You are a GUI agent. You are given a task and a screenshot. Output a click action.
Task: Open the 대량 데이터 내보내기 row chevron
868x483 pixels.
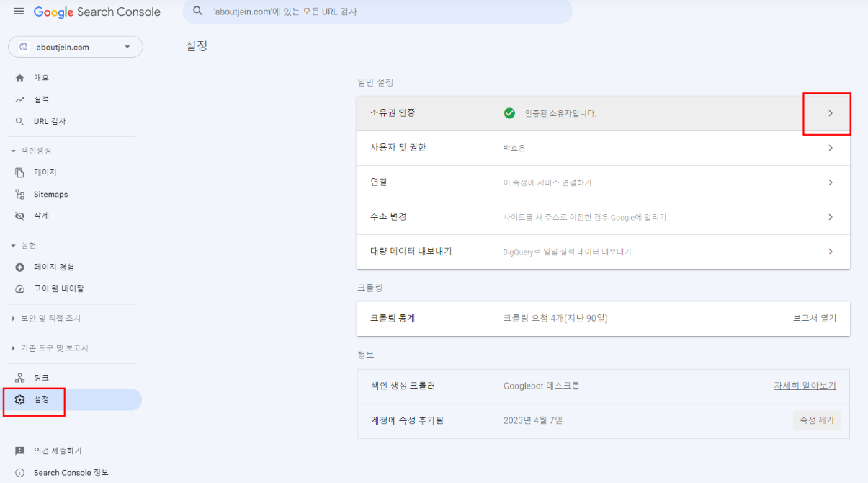(x=830, y=252)
